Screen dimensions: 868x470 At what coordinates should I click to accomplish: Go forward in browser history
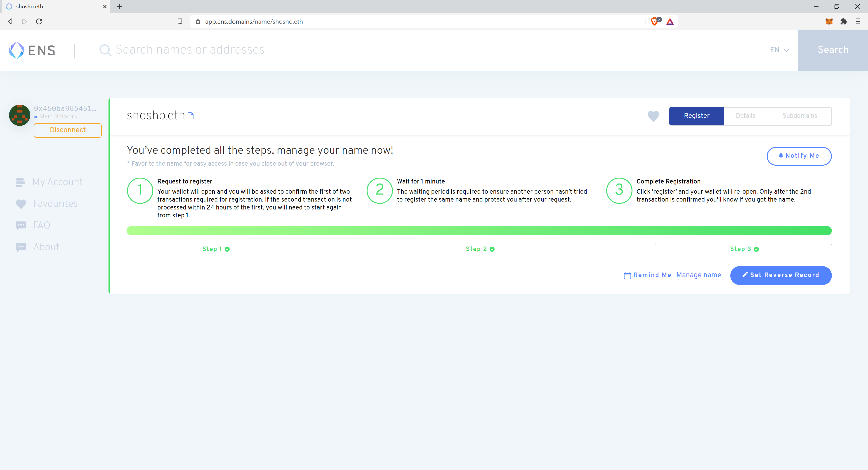click(24, 21)
